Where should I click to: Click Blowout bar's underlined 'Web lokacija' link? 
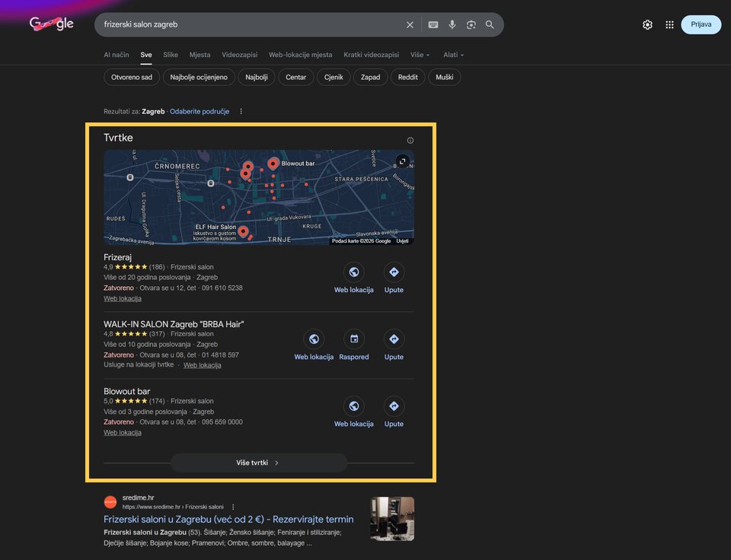click(123, 433)
